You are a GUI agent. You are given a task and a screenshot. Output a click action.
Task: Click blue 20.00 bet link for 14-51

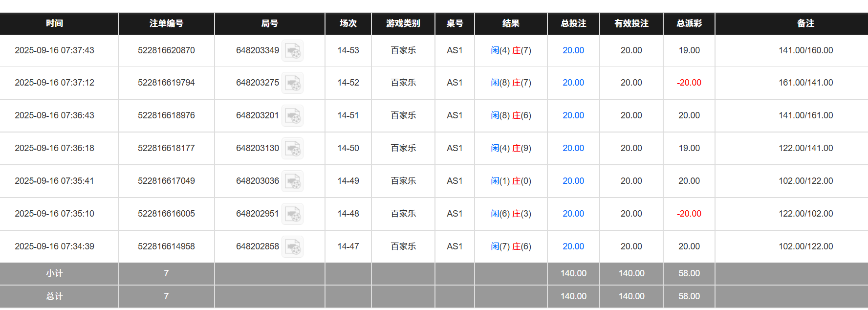tap(573, 115)
